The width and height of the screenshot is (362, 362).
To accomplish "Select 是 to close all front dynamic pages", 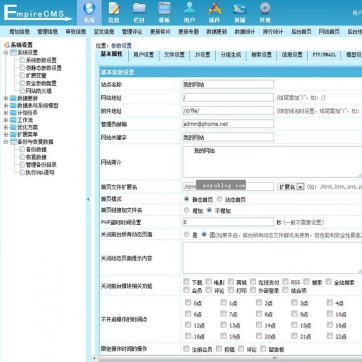I will [x=186, y=234].
